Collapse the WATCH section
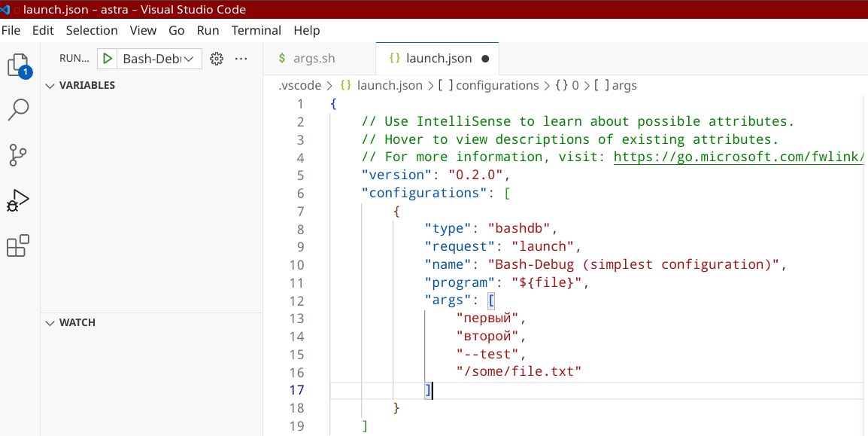 (x=152, y=322)
